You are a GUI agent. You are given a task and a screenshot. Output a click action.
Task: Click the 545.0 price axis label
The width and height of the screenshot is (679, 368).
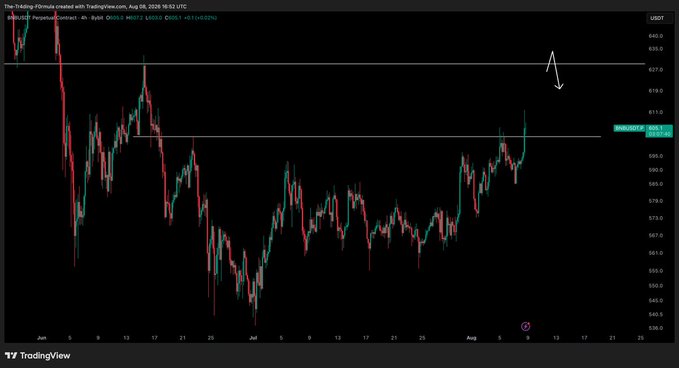(656, 300)
